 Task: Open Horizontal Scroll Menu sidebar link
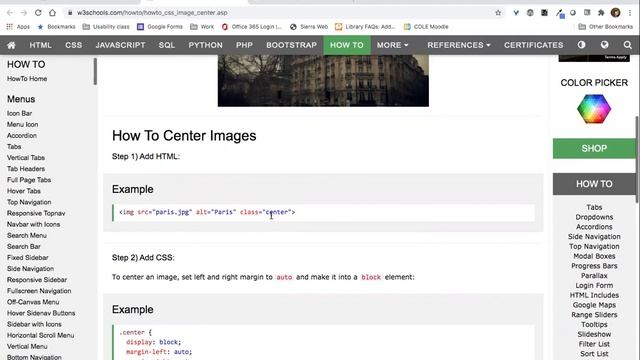(40, 336)
